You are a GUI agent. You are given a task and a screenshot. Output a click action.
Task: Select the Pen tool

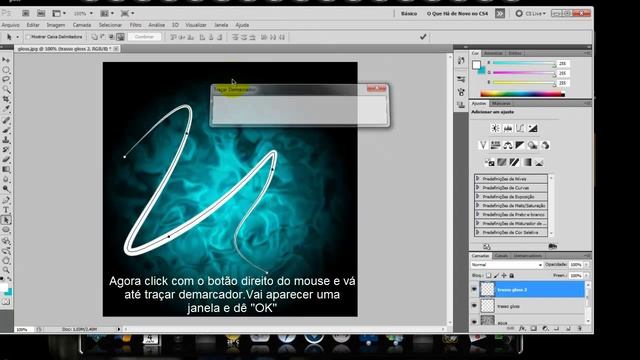click(x=6, y=200)
